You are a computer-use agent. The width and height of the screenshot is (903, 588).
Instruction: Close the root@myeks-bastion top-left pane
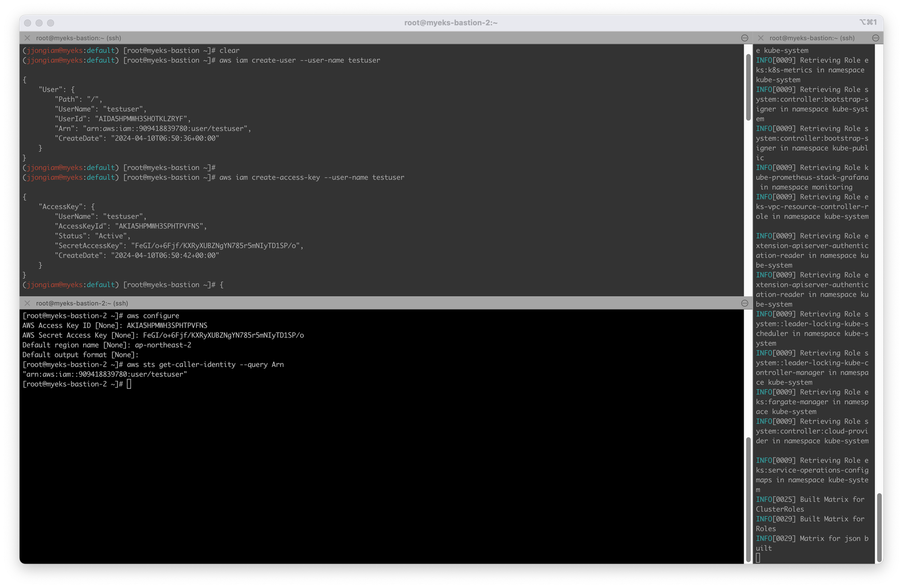(28, 38)
